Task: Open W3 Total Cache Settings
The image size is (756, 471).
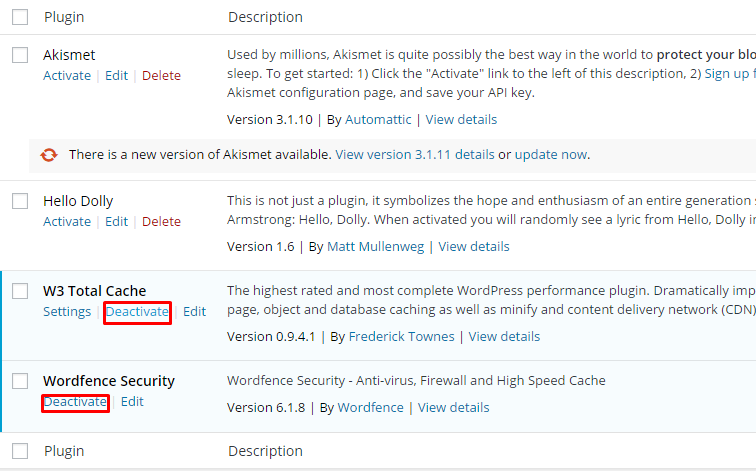Action: point(67,312)
